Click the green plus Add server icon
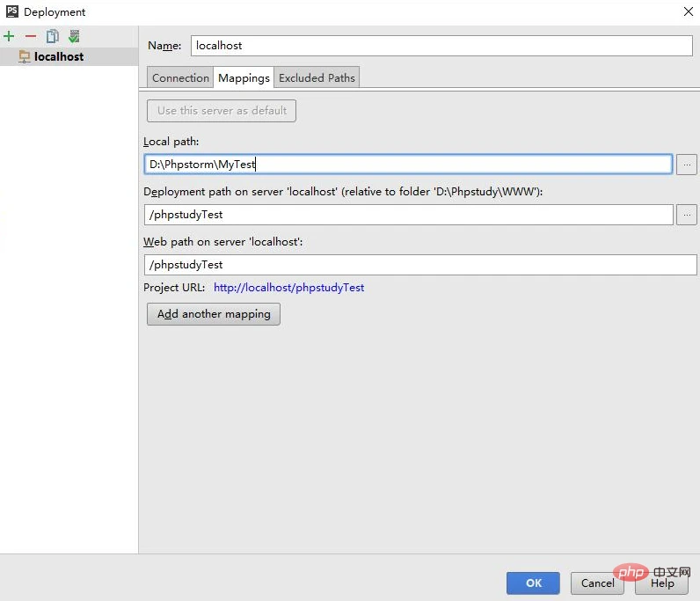The image size is (700, 601). 10,36
